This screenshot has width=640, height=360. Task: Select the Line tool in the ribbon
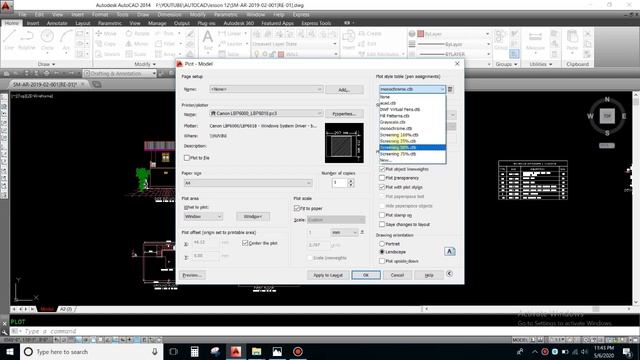[9, 40]
